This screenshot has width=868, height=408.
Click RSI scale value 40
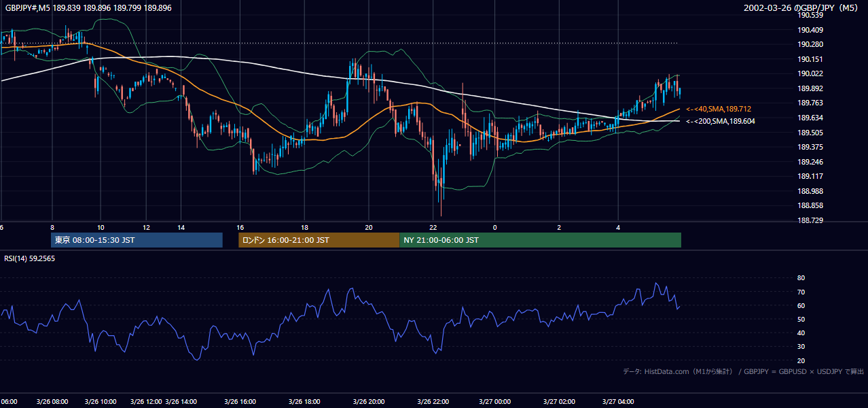coord(801,333)
